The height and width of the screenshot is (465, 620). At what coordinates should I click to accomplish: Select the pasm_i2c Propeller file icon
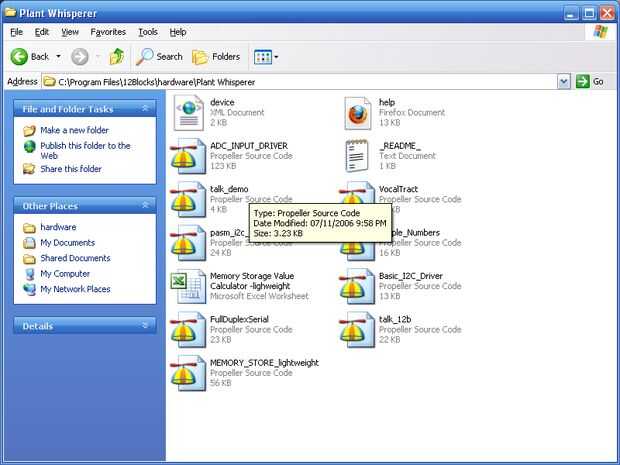click(188, 243)
